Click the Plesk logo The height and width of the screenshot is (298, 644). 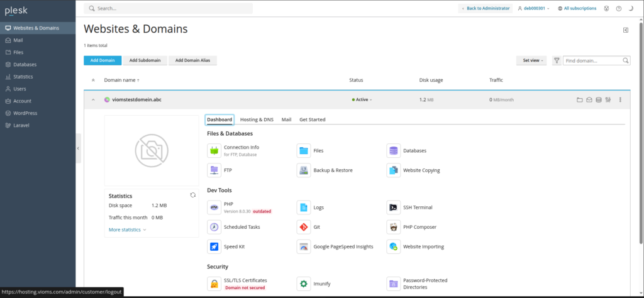[x=16, y=11]
